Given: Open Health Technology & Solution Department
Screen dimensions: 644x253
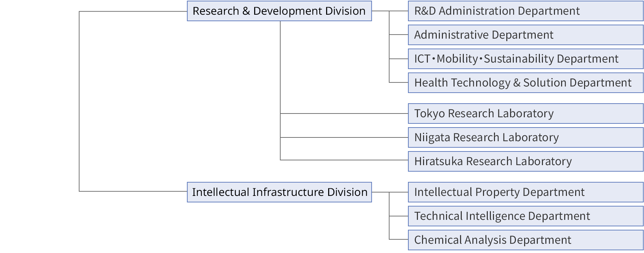Looking at the screenshot, I should 525,83.
